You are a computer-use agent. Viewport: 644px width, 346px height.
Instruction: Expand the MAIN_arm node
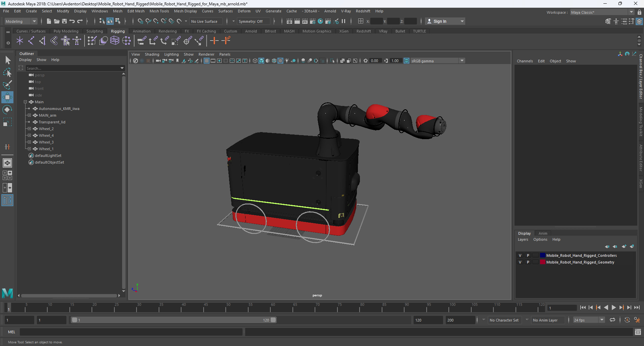pyautogui.click(x=29, y=115)
